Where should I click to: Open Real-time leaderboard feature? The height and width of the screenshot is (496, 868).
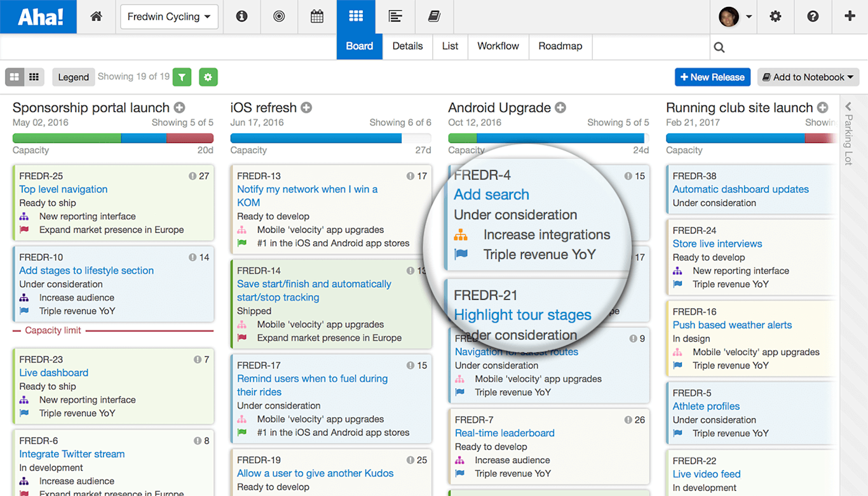click(505, 433)
